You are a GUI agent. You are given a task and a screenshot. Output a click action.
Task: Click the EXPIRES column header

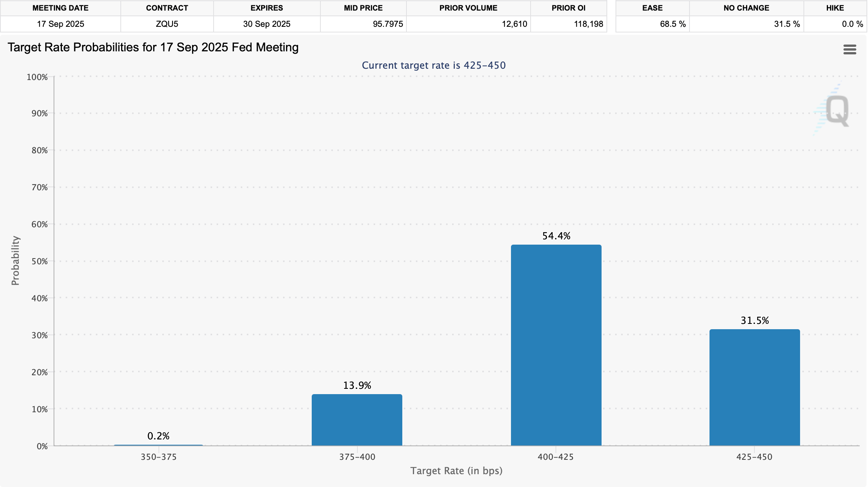(266, 8)
